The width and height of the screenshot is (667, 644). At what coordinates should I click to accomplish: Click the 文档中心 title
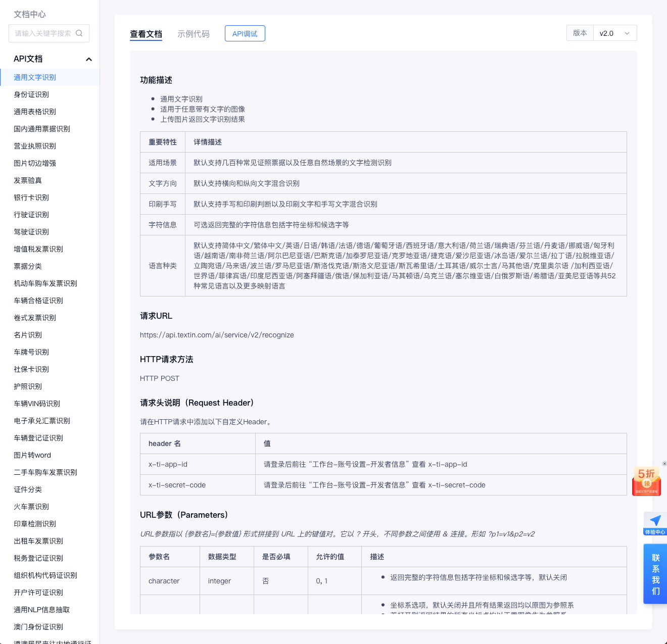tap(30, 14)
